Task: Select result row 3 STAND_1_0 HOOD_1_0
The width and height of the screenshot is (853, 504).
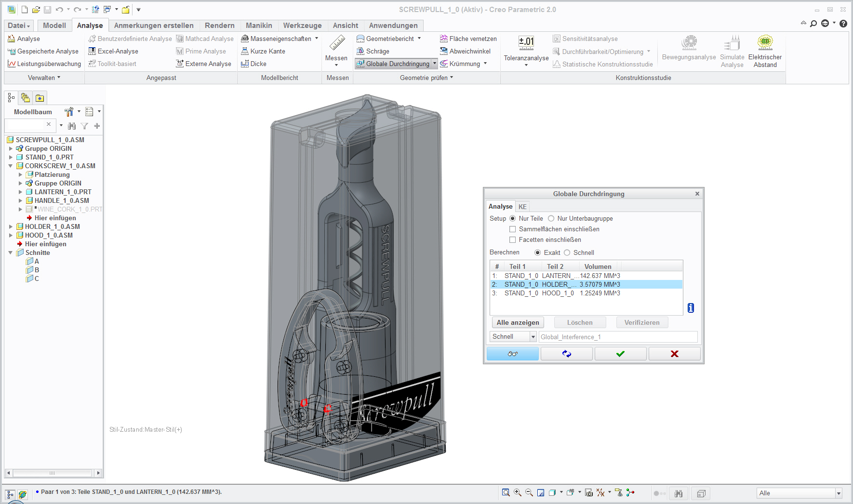Action: click(x=586, y=293)
